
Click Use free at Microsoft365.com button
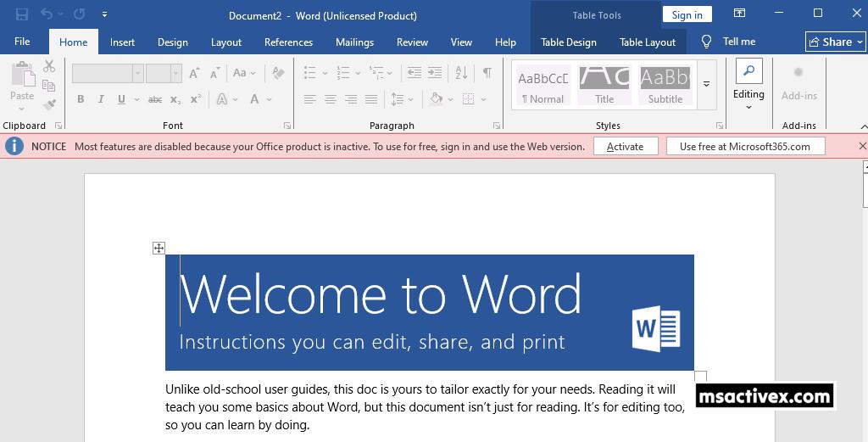tap(744, 146)
